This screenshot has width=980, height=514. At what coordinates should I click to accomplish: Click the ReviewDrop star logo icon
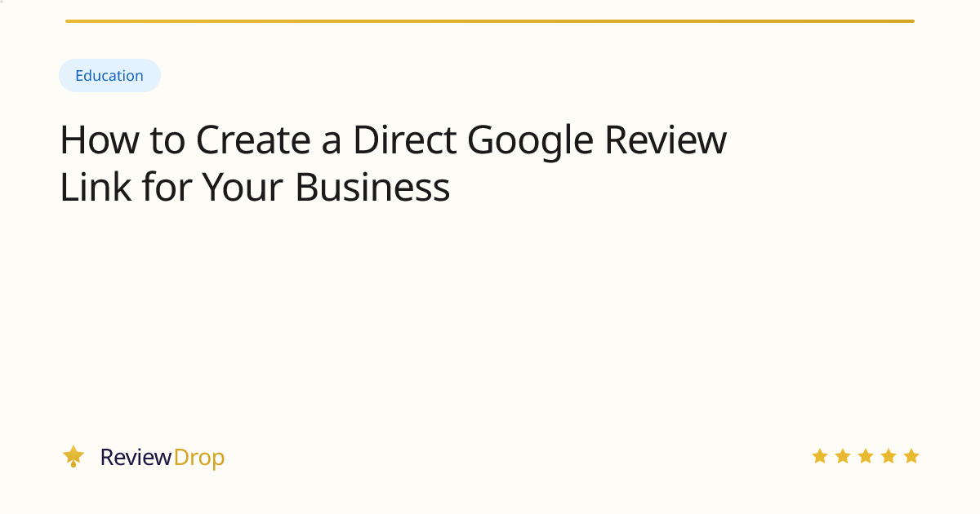coord(73,456)
